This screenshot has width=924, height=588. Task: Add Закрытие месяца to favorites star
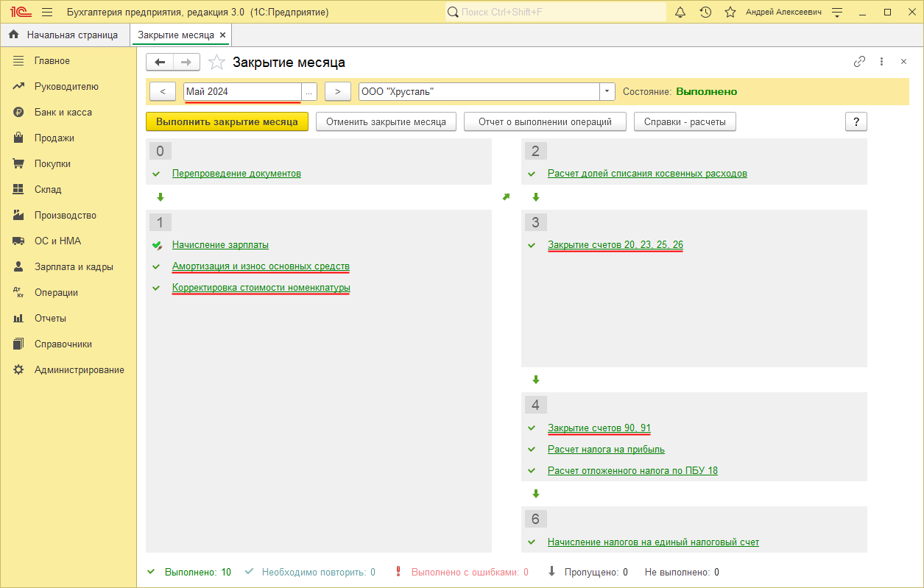[x=216, y=63]
